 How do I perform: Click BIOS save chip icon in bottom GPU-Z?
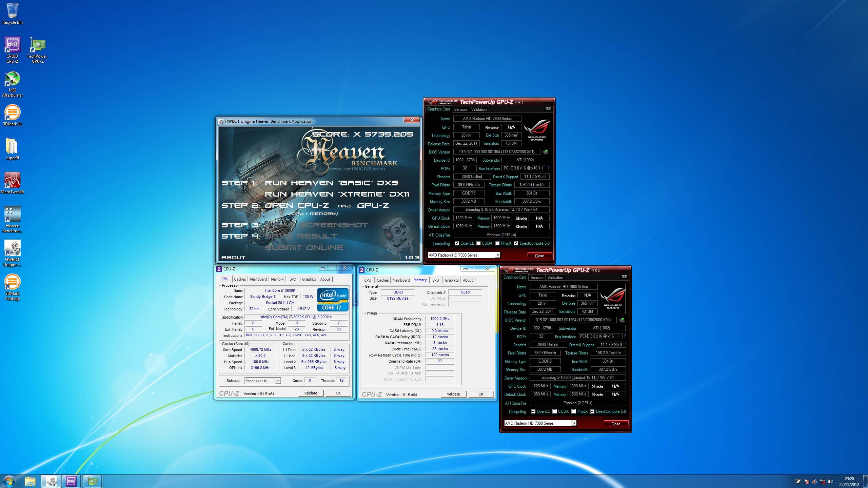(x=622, y=320)
